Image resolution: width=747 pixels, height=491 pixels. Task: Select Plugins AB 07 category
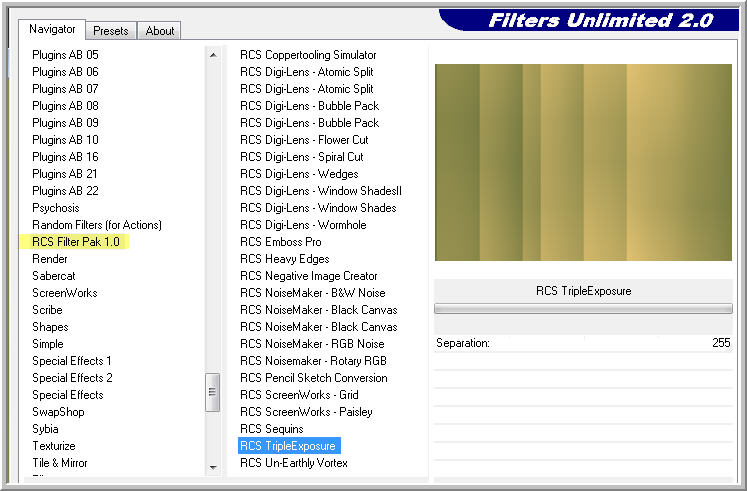click(x=65, y=89)
